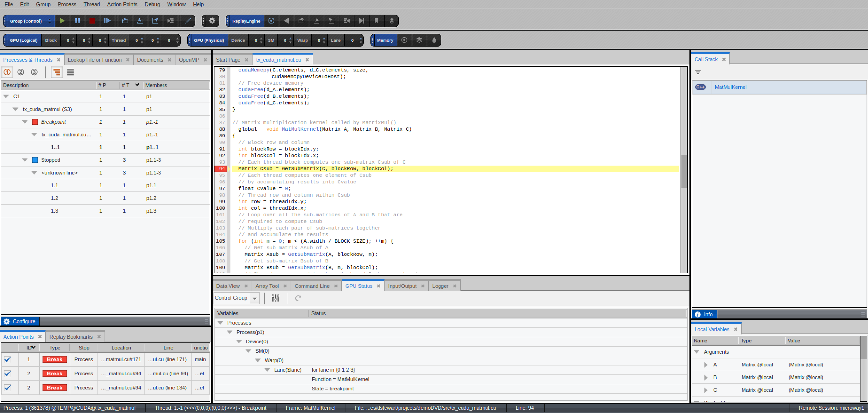This screenshot has width=868, height=413.
Task: Uncheck action point 1 at line 171
Action: [8, 360]
